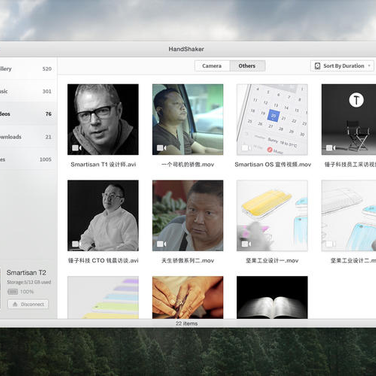The height and width of the screenshot is (376, 376).
Task: Click the Smartisan T2 device name
Action: (x=26, y=273)
